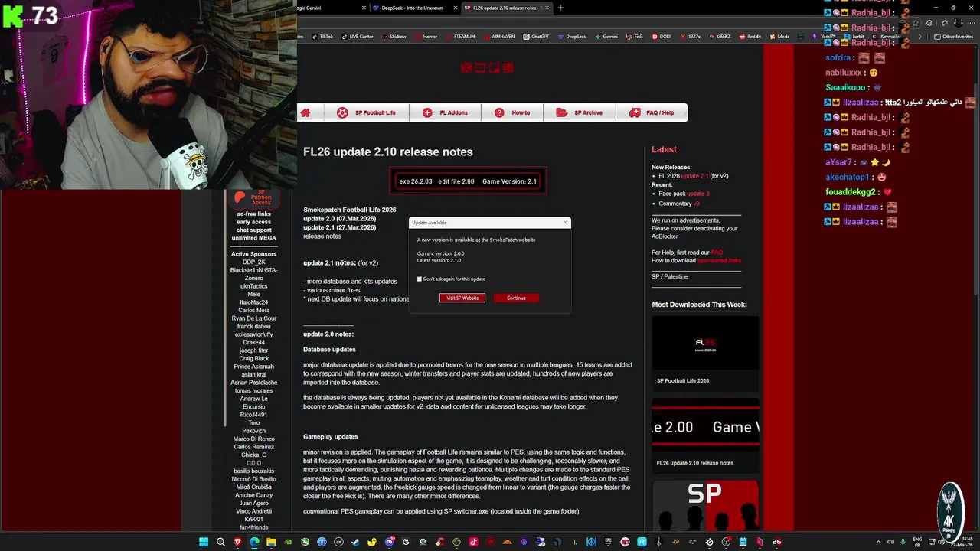Open the DODI bookmark
Viewport: 980px width, 551px height.
(661, 37)
